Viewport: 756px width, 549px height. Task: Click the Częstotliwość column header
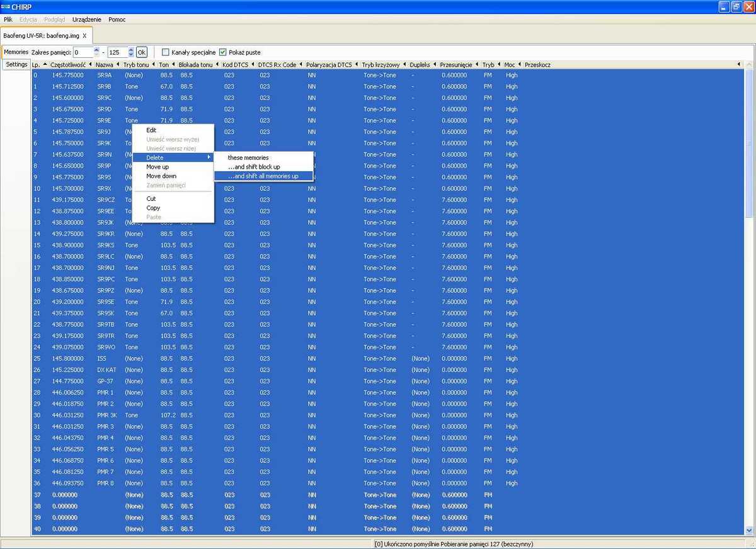(68, 64)
